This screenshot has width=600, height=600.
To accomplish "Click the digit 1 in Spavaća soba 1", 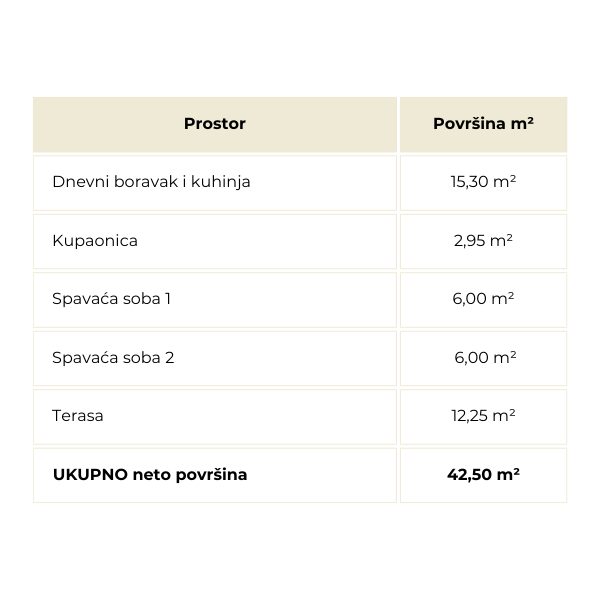I will [168, 299].
